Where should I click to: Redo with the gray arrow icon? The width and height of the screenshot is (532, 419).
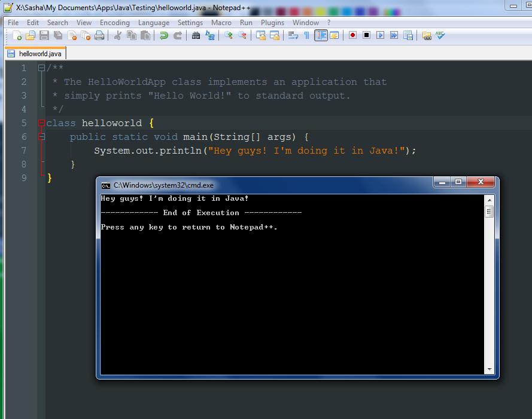178,35
